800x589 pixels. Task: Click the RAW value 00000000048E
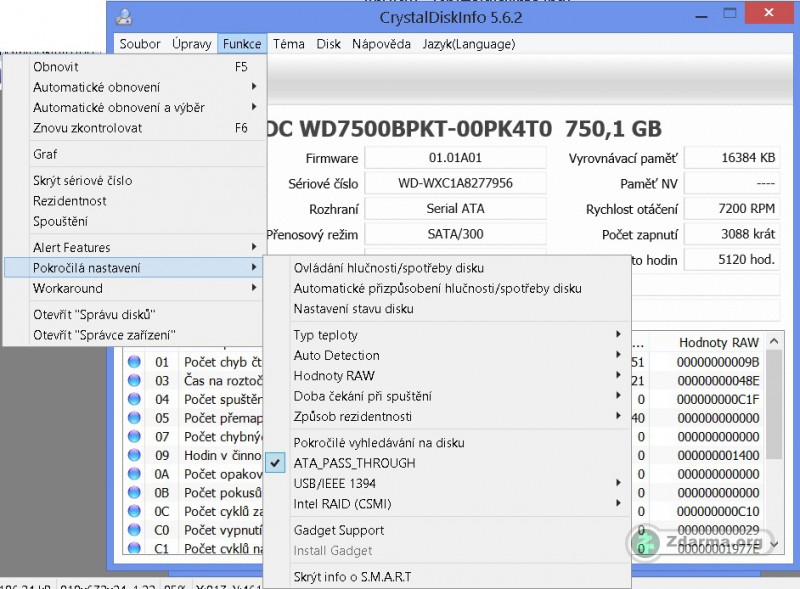(718, 381)
